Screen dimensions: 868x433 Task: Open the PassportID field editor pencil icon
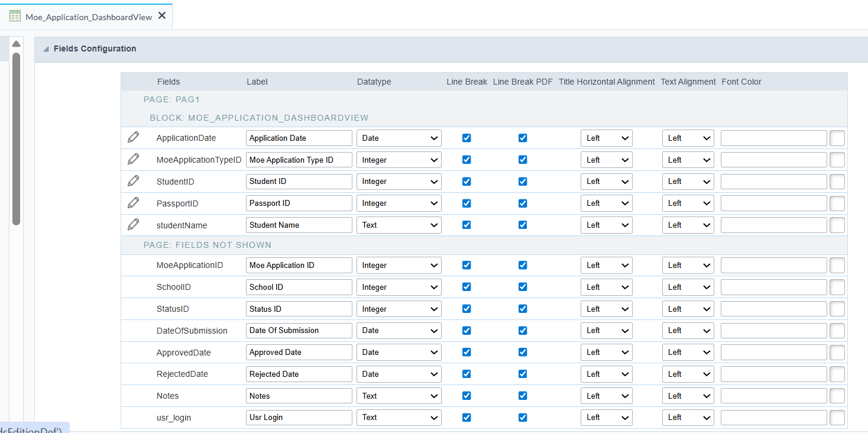point(134,203)
